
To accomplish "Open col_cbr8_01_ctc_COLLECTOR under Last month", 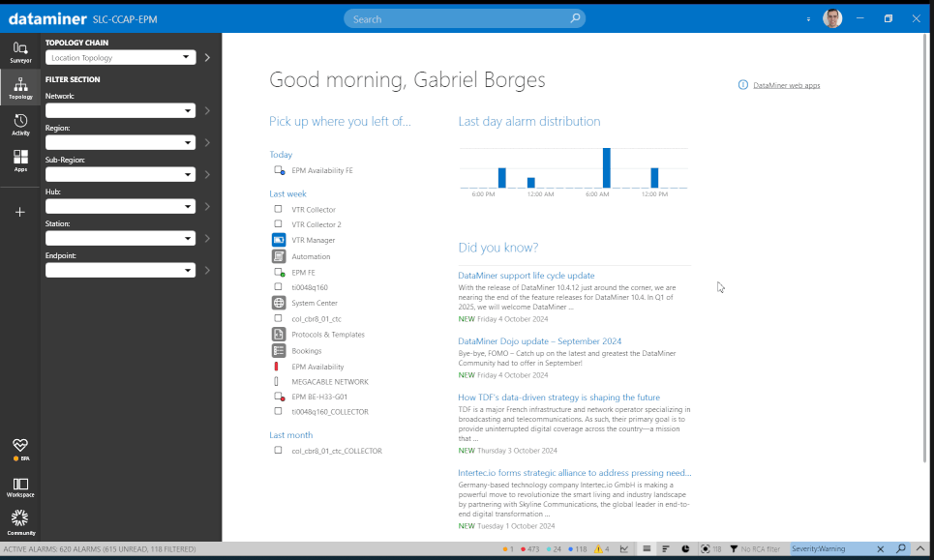I will pos(337,451).
